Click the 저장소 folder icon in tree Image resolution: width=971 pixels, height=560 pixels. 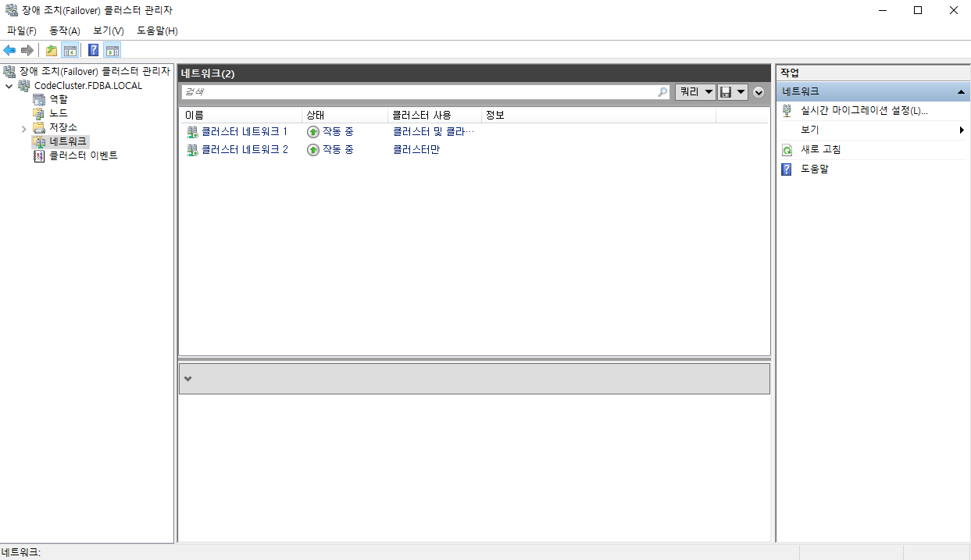pyautogui.click(x=38, y=127)
